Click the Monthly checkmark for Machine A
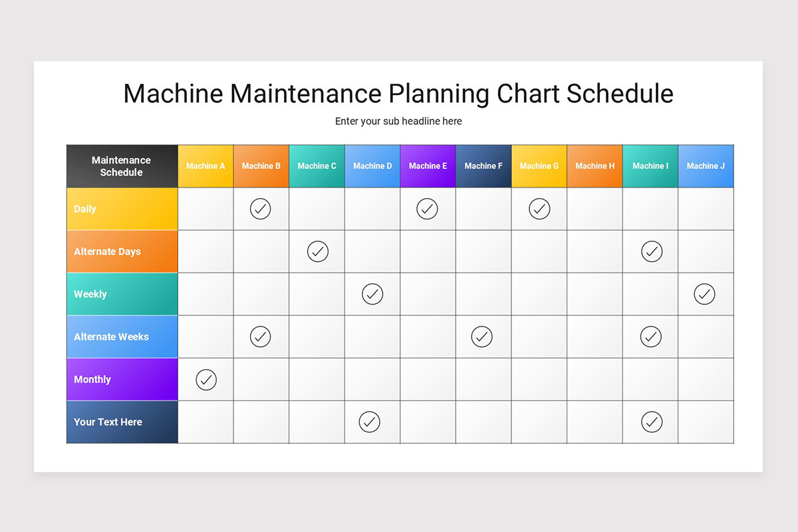 pos(206,379)
